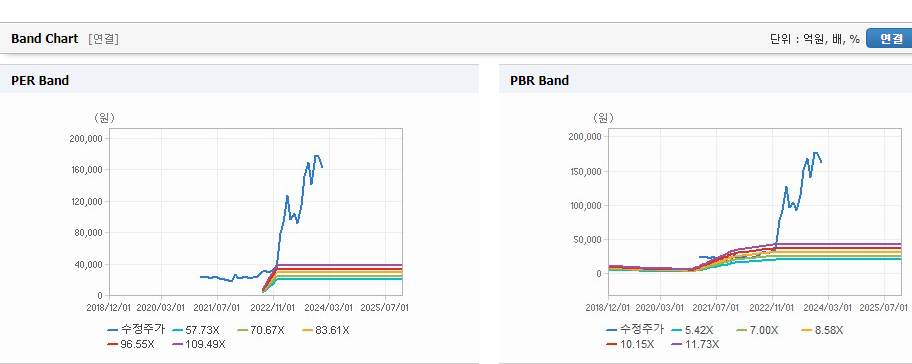Image resolution: width=912 pixels, height=364 pixels.
Task: Click 2018/12/01 on PBR Band axis
Action: [x=608, y=307]
